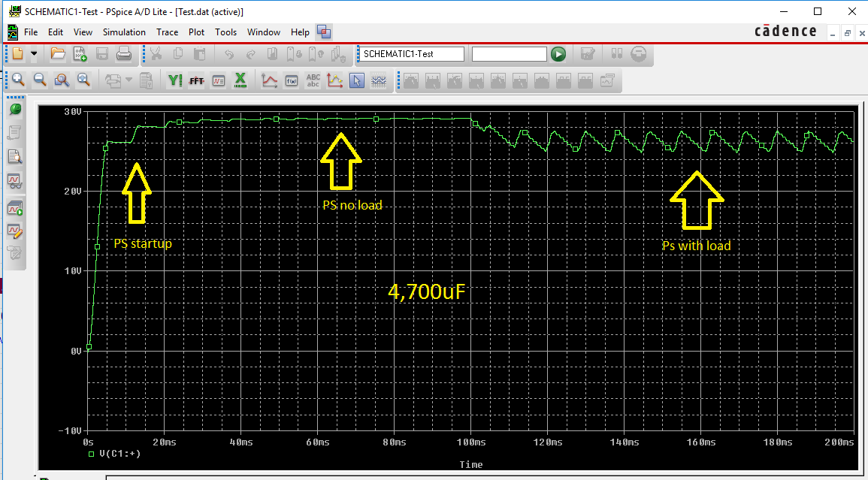Toggle log Y axis with the Y icon
The image size is (868, 480).
tap(175, 80)
